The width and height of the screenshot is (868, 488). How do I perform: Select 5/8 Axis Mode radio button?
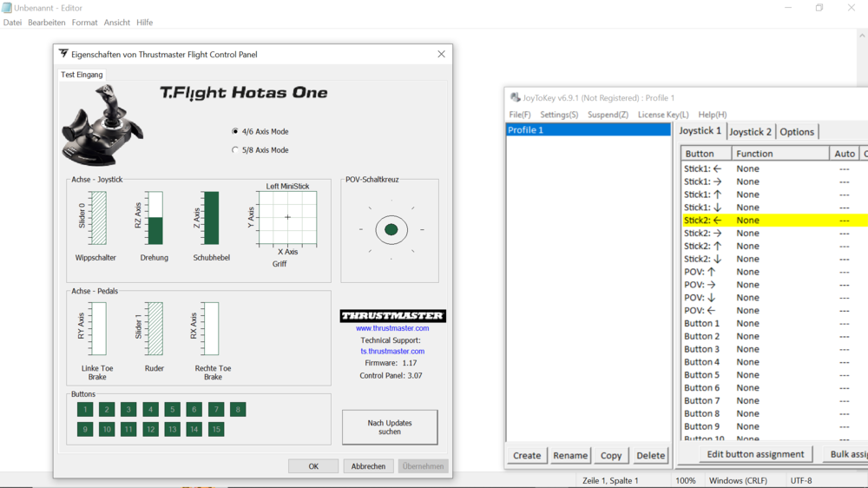(x=235, y=150)
